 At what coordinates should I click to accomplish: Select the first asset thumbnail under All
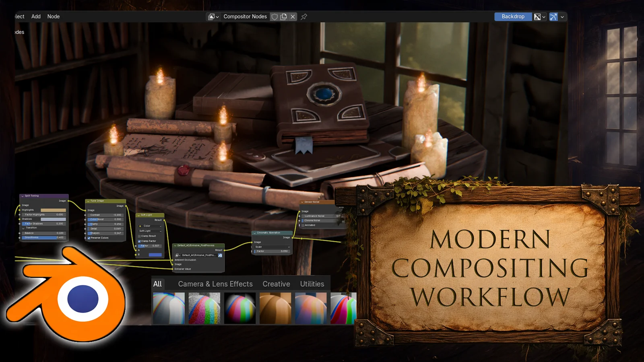(169, 308)
